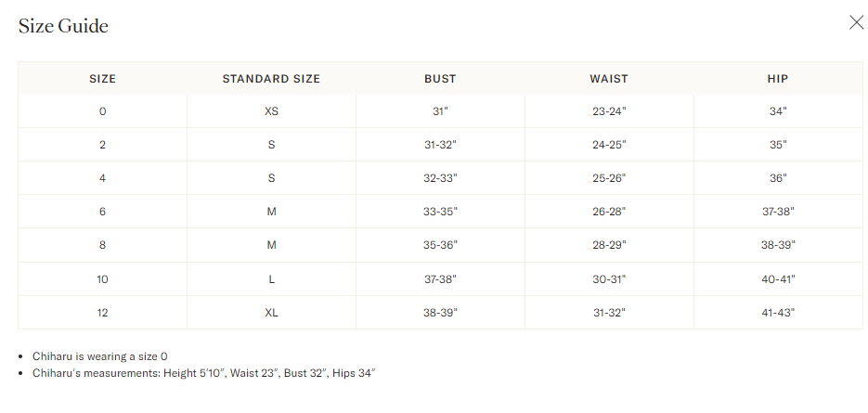Select the 26-28" waist measurement

click(x=609, y=212)
